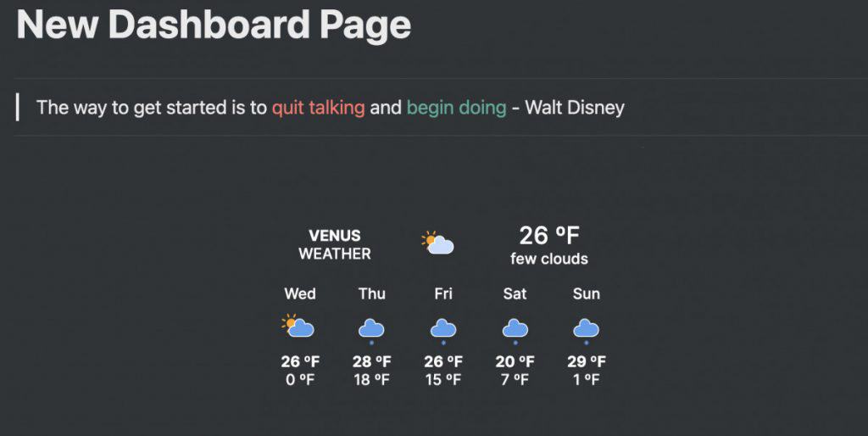Click the "few clouds" description
868x436 pixels.
click(549, 259)
